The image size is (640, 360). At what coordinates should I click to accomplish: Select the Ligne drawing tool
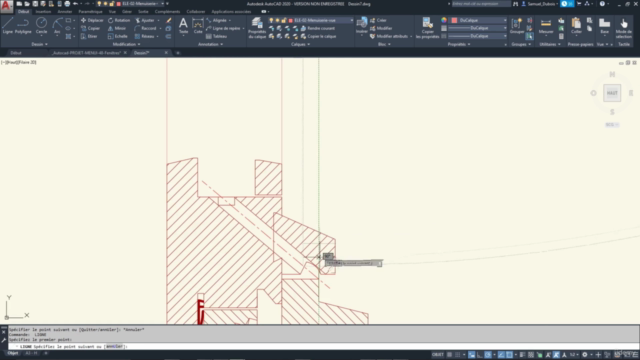click(7, 25)
